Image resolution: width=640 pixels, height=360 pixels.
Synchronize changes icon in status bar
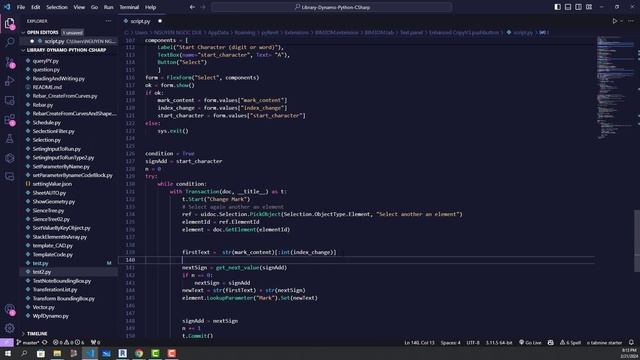tap(45, 342)
